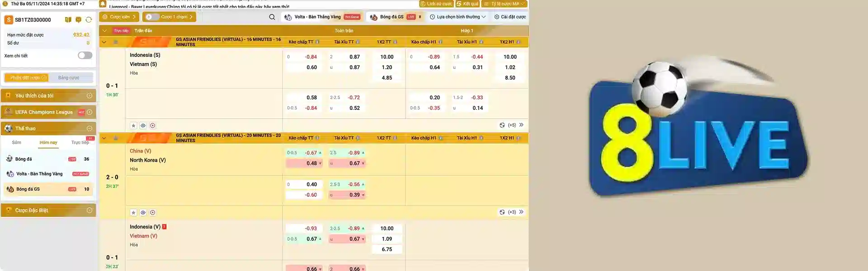Click the refresh icon beside account SB1TZ0300000

click(89, 20)
